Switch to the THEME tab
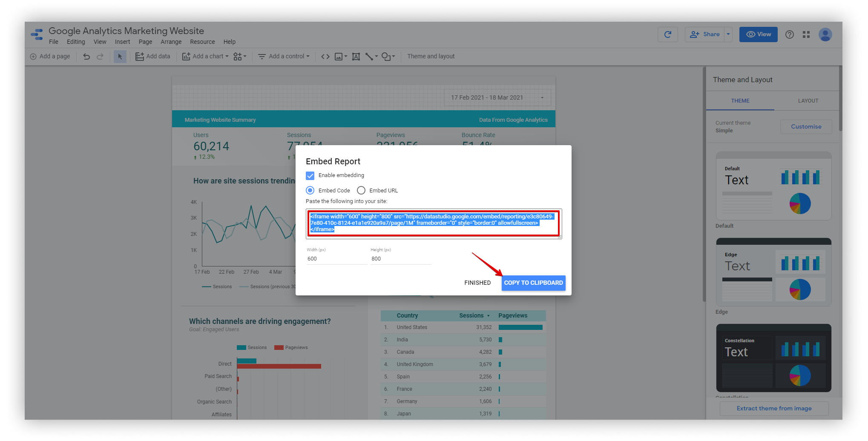This screenshot has width=868, height=441. tap(740, 101)
